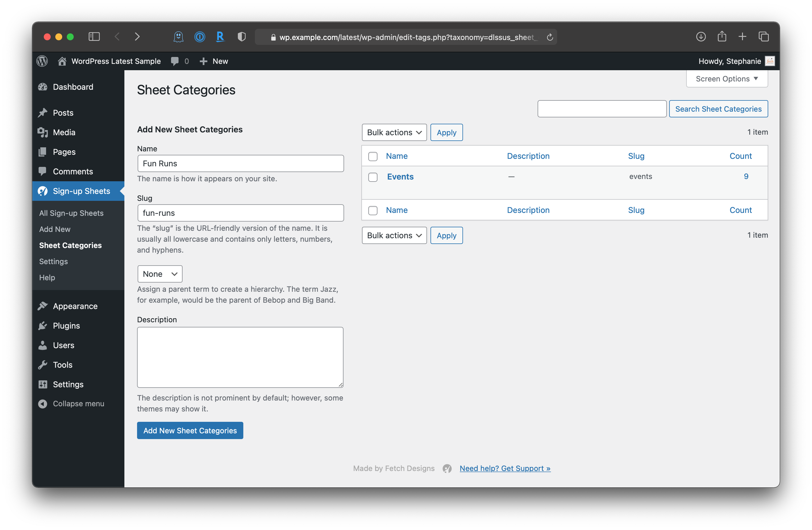
Task: Reload the page with the refresh icon
Action: click(x=550, y=37)
